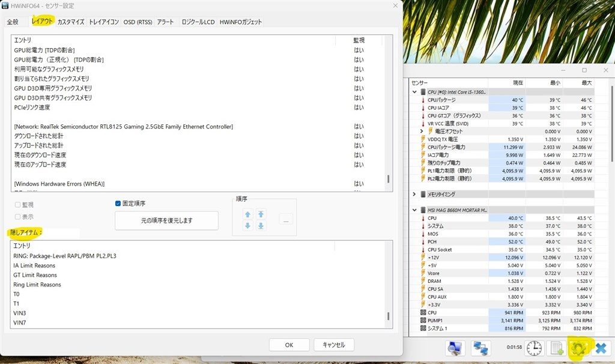The width and height of the screenshot is (615, 364).
Task: Confirm settings with the OK button
Action: click(289, 345)
